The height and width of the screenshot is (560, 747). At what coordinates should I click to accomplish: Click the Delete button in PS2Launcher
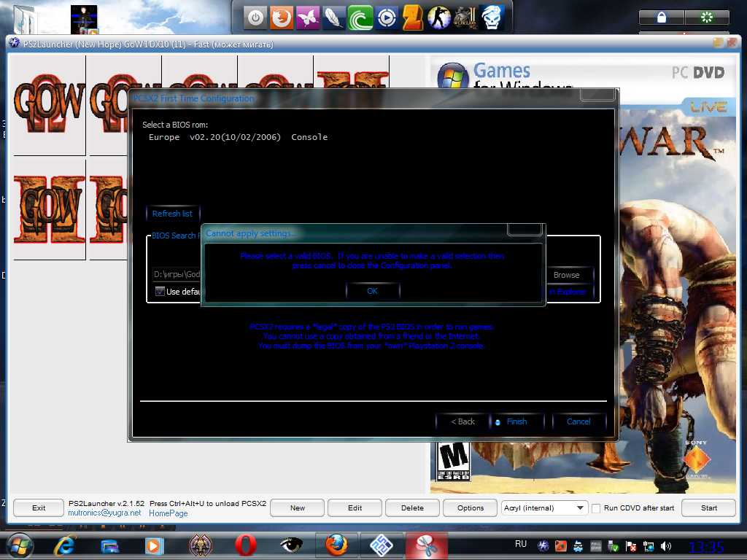413,508
